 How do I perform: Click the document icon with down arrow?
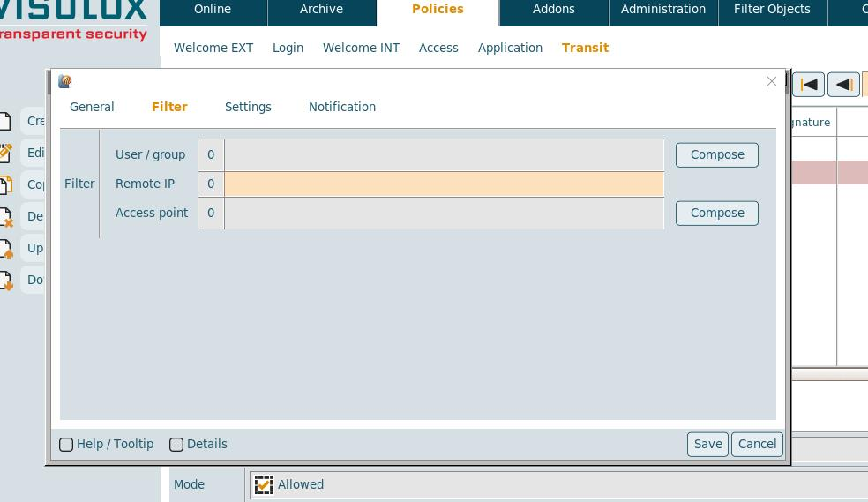pyautogui.click(x=5, y=281)
